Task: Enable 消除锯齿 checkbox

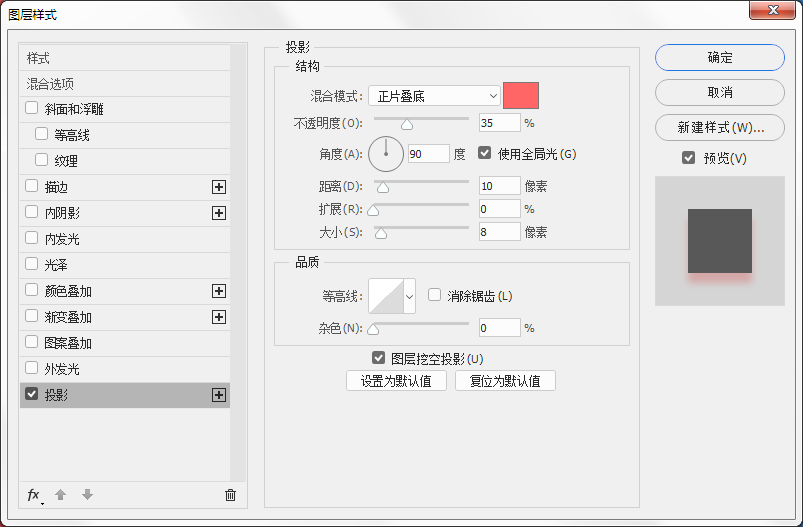Action: point(434,295)
